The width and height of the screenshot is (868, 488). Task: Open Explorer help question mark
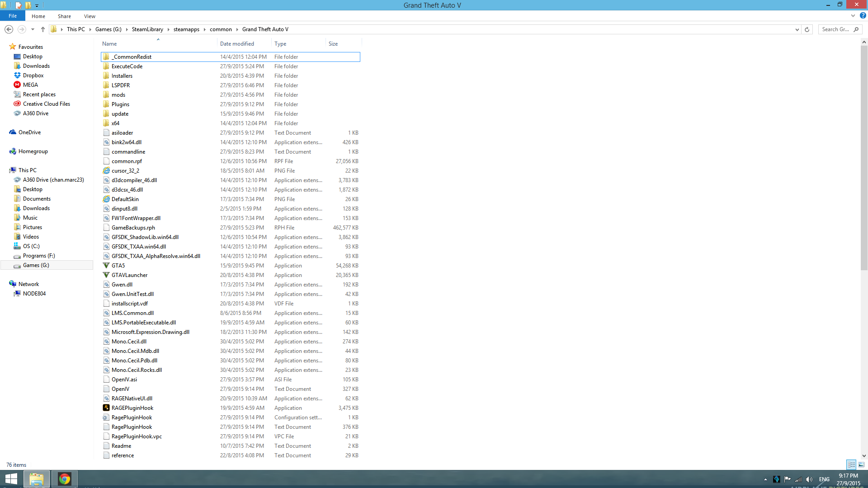(863, 16)
